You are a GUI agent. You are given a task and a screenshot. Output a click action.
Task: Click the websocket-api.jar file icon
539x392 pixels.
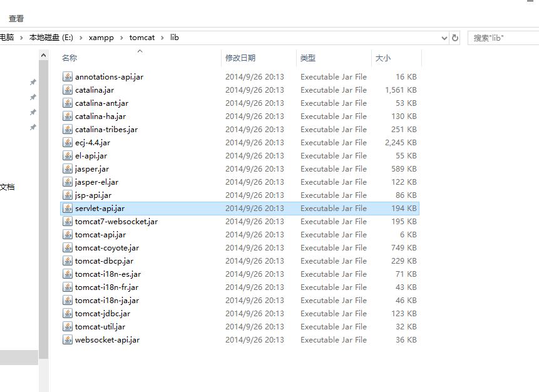coord(68,339)
